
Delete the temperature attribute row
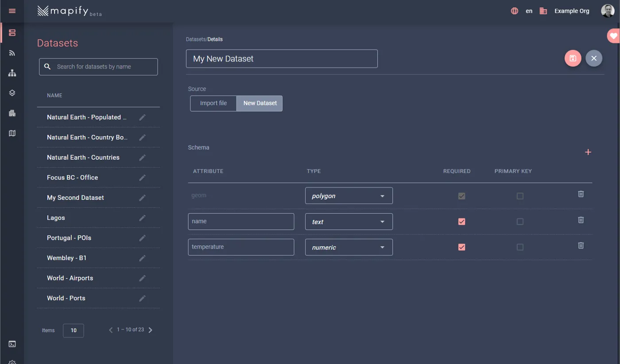point(581,245)
